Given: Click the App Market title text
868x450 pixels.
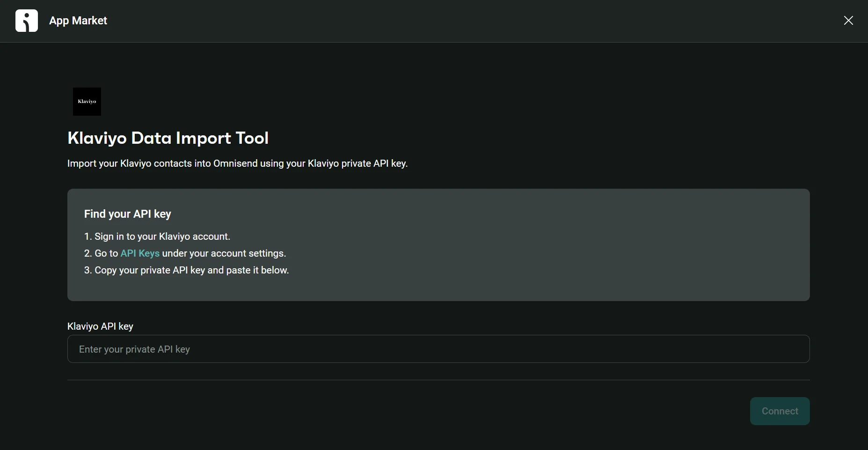Looking at the screenshot, I should point(78,21).
